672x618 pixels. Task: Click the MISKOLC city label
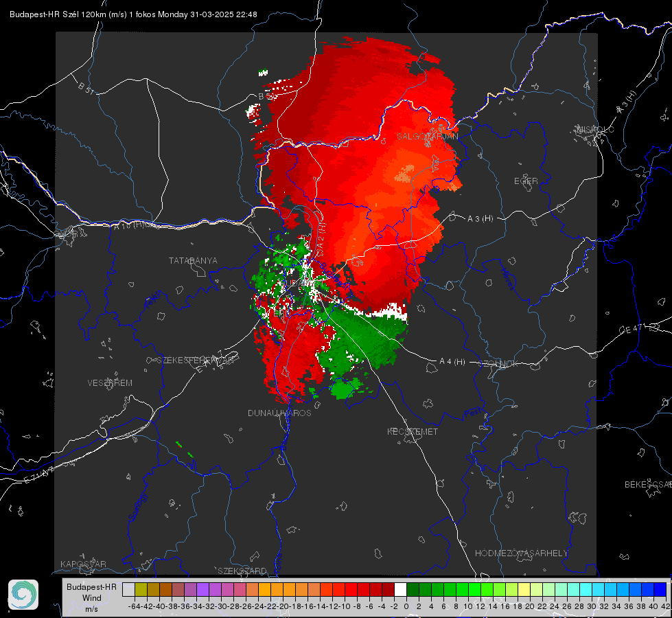(x=595, y=130)
